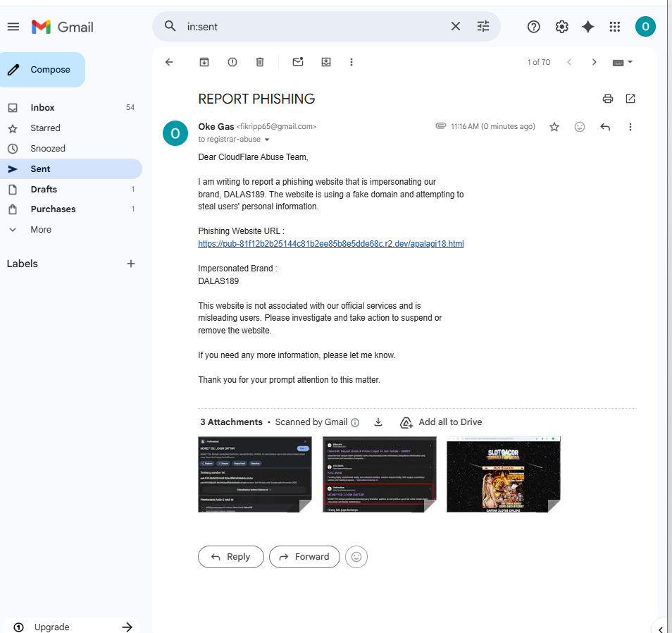The image size is (672, 633).
Task: Go back to Sent list arrow
Action: [x=169, y=62]
